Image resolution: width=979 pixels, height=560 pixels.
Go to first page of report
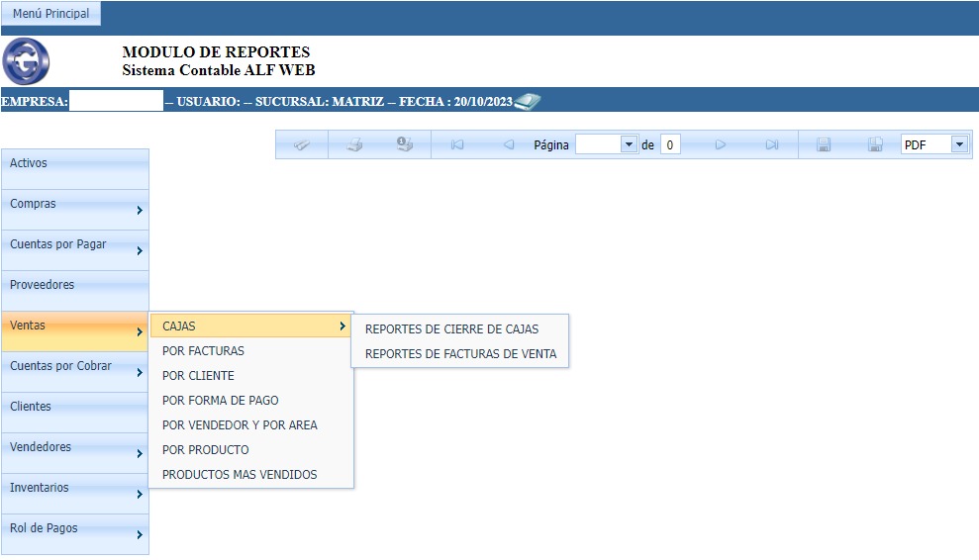(457, 144)
